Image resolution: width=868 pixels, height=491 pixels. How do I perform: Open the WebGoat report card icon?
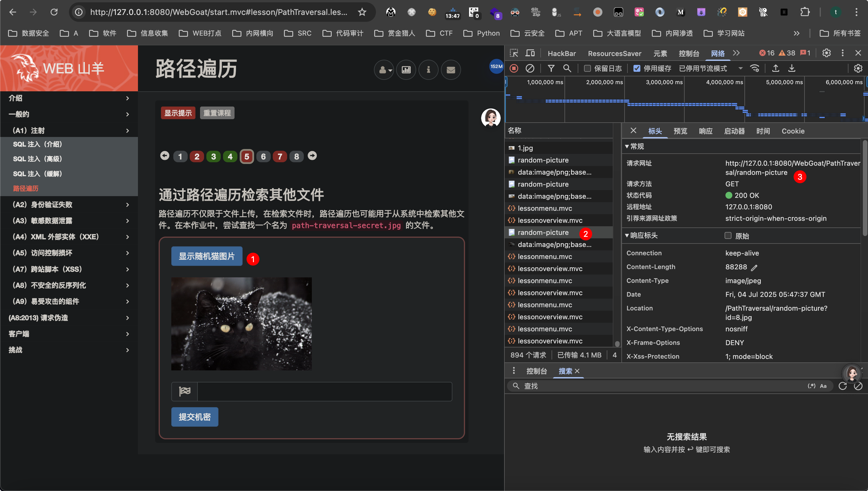[406, 70]
